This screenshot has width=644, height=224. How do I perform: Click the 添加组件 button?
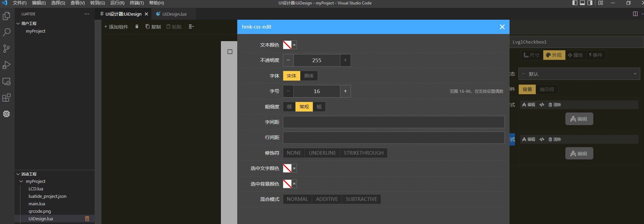pyautogui.click(x=116, y=27)
